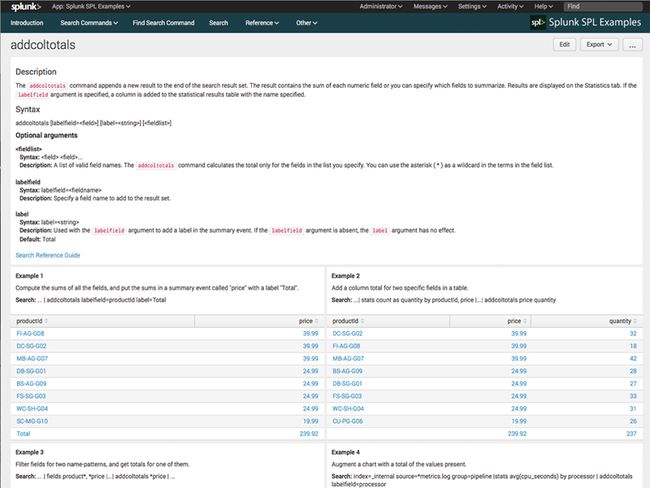The height and width of the screenshot is (488, 650).
Task: Open the Reference navigation dropdown
Action: tap(262, 23)
